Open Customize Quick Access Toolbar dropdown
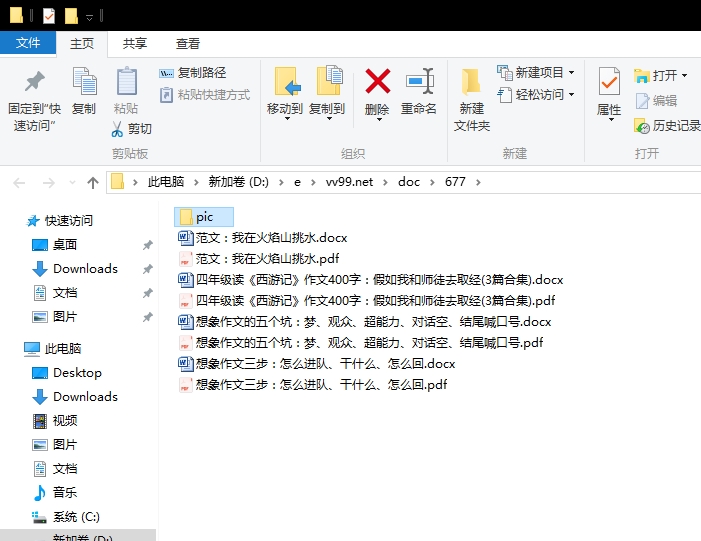Viewport: 701px width, 541px height. tap(89, 17)
